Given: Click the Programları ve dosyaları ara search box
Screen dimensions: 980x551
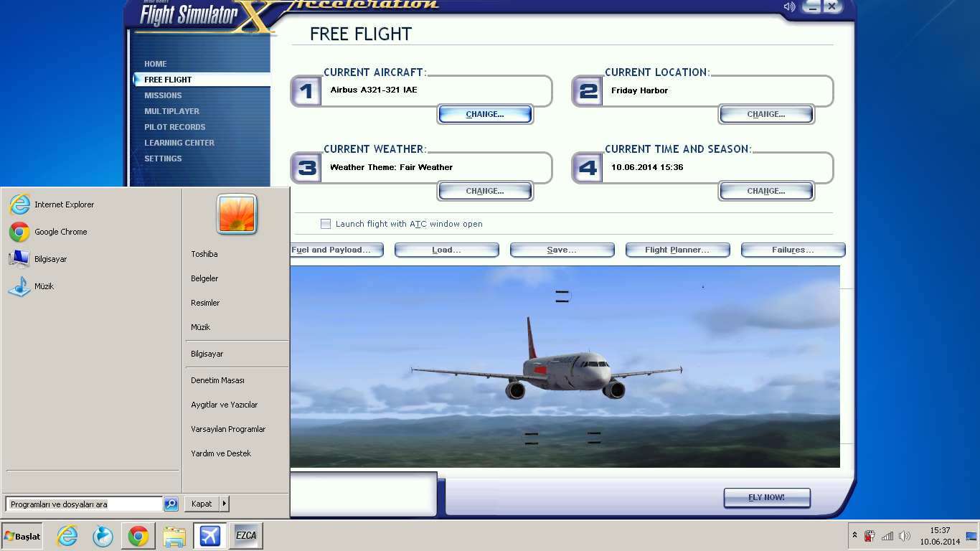Looking at the screenshot, I should click(84, 504).
